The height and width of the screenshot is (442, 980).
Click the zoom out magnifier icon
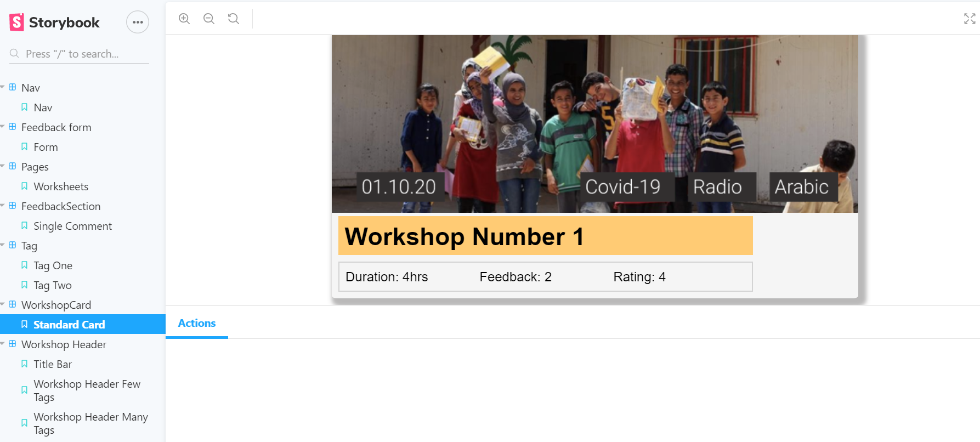[x=209, y=19]
